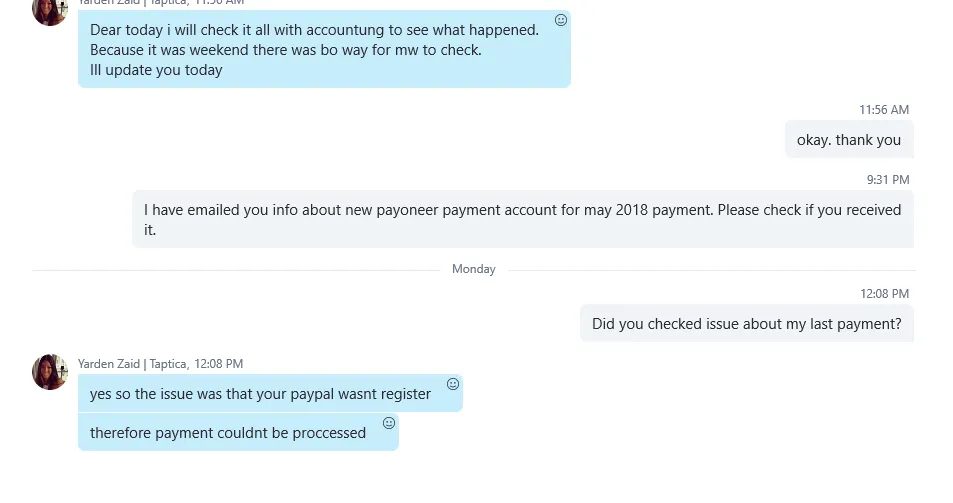
Task: Click the 9:31 PM timestamp
Action: coord(888,180)
